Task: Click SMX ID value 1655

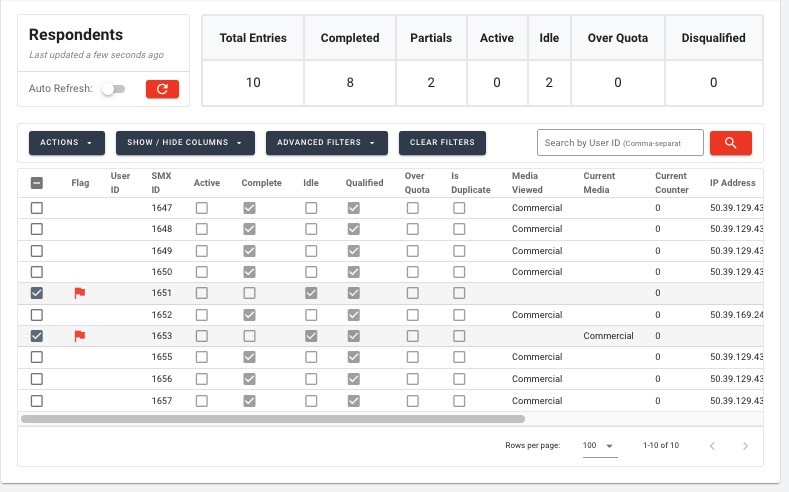Action: [162, 357]
